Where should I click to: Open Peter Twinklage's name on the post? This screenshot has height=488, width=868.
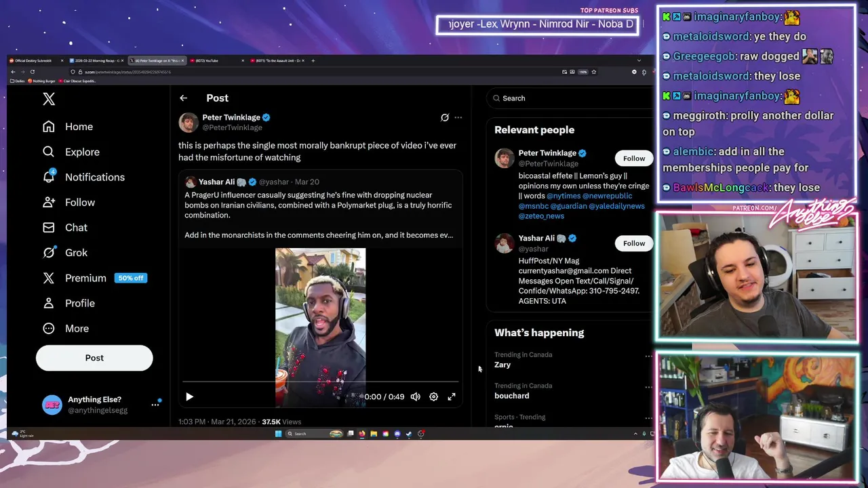(x=231, y=117)
